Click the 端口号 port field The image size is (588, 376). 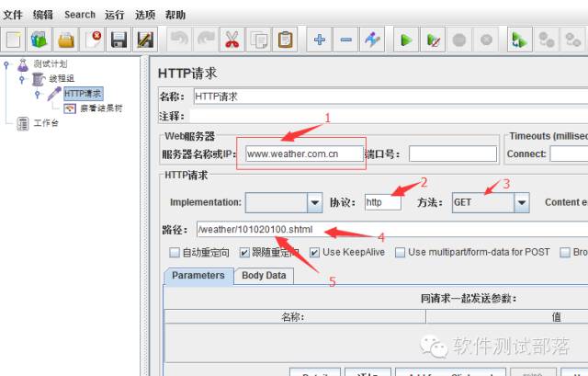coord(453,154)
